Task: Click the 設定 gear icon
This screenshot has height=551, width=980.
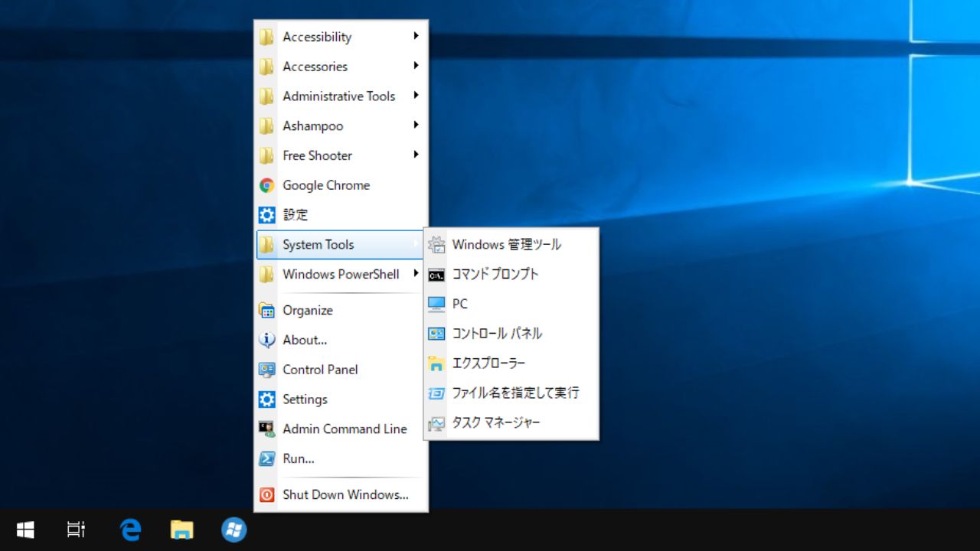Action: tap(266, 215)
